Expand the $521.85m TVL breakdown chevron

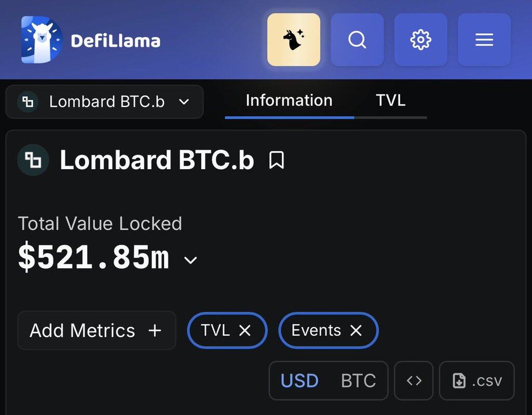pos(191,260)
